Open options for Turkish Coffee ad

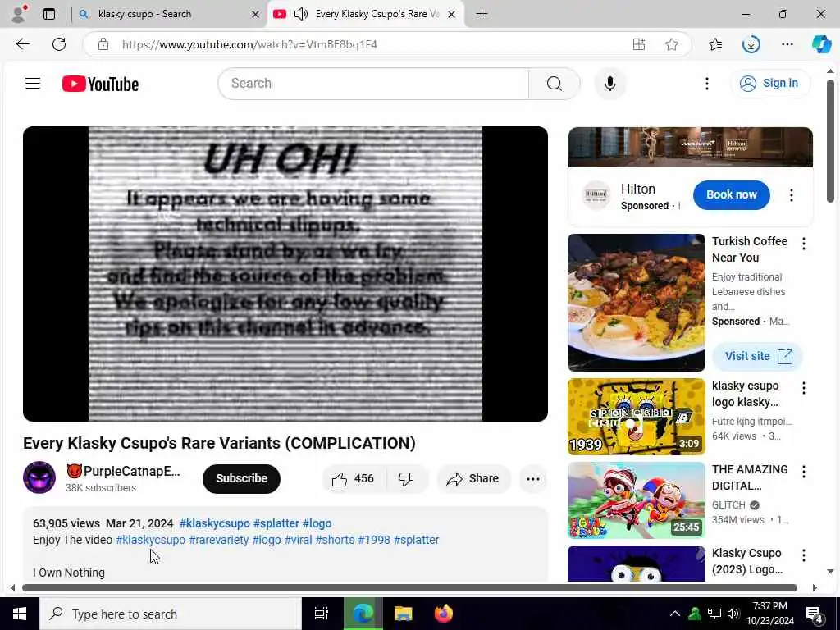(804, 244)
